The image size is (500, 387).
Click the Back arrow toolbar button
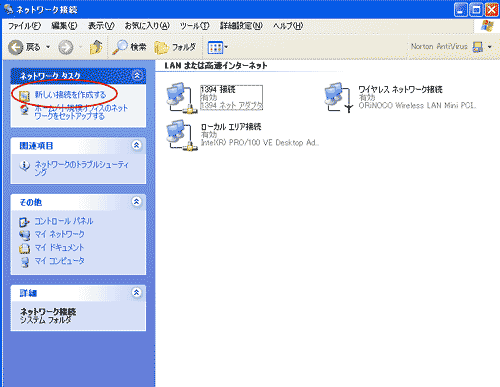pyautogui.click(x=15, y=48)
